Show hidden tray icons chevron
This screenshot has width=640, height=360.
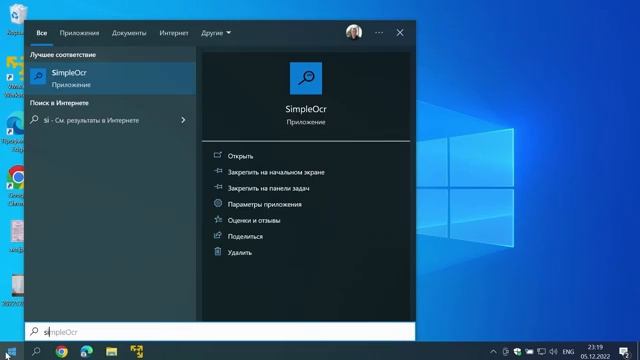point(493,351)
